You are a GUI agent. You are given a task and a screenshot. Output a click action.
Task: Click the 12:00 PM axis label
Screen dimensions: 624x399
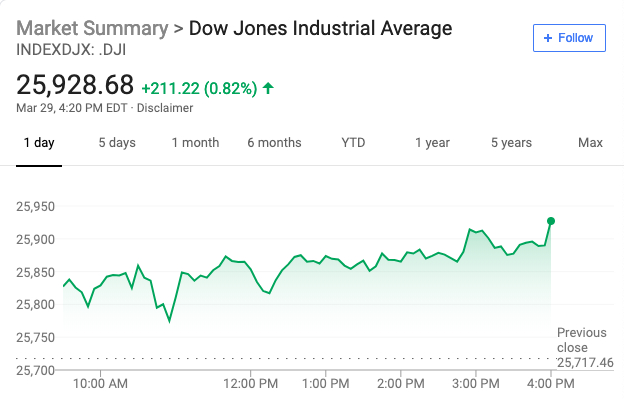pos(250,384)
